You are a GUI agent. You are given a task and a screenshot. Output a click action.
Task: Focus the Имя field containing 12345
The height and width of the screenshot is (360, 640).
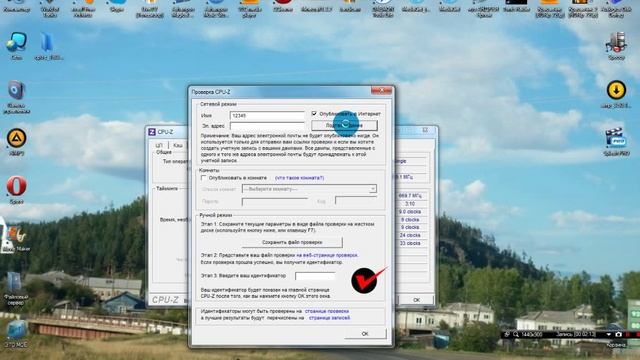pyautogui.click(x=267, y=116)
